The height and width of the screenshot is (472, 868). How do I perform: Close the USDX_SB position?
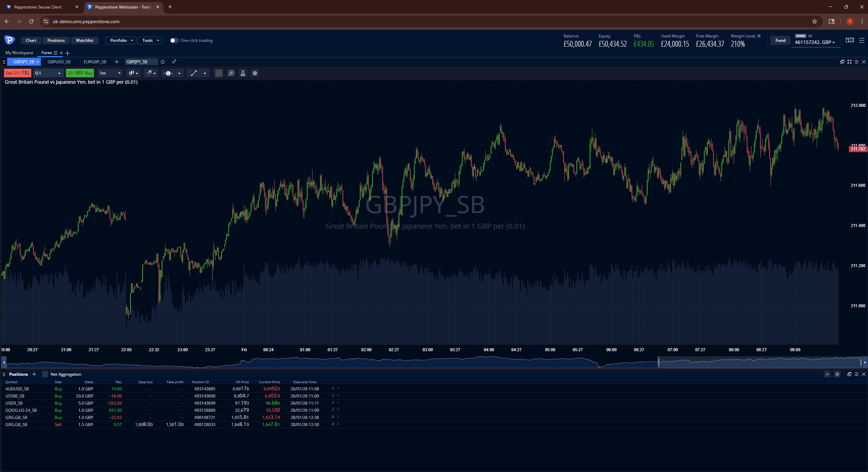(x=338, y=403)
